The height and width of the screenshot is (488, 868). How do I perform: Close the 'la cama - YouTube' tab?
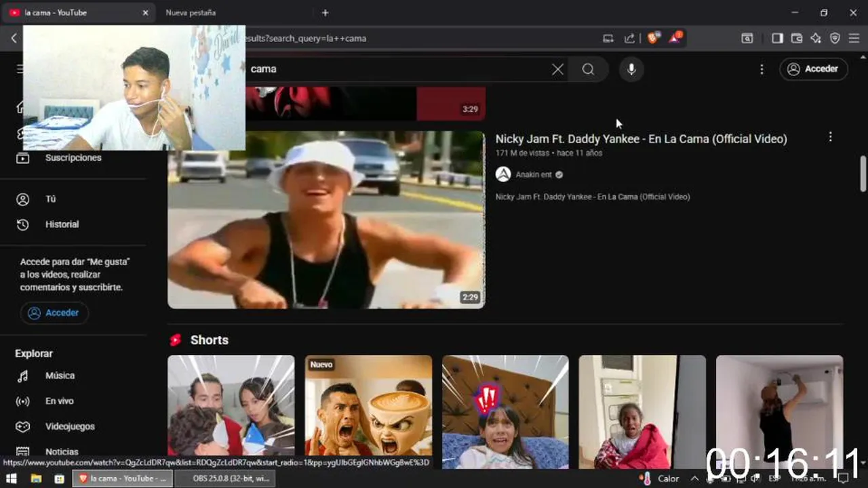(145, 13)
